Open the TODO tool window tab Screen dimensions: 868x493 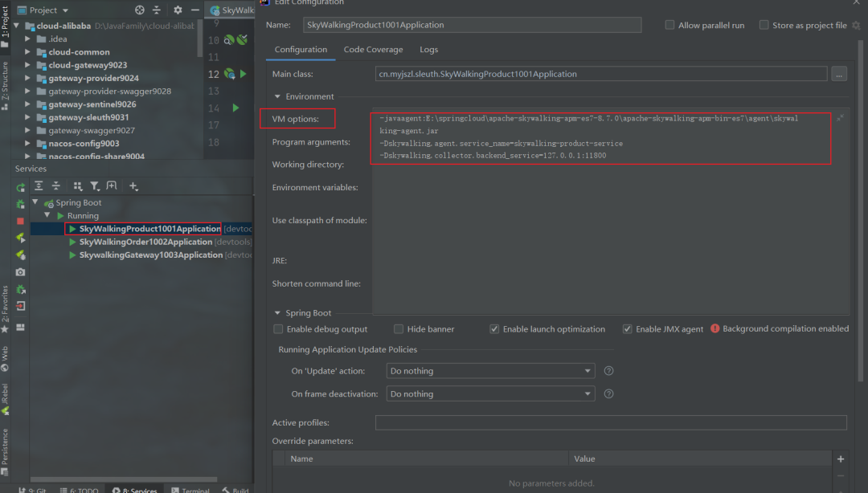79,490
